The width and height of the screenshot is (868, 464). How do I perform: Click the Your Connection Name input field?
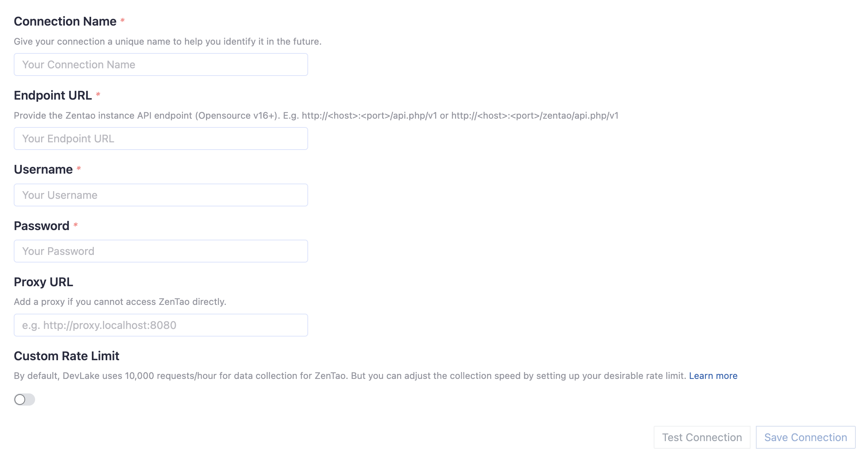[x=161, y=64]
